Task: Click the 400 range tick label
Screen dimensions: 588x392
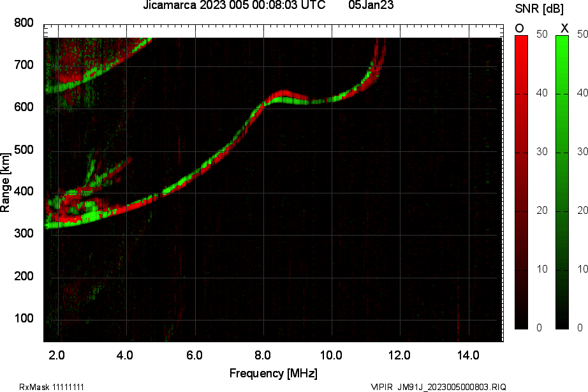Action: point(24,192)
